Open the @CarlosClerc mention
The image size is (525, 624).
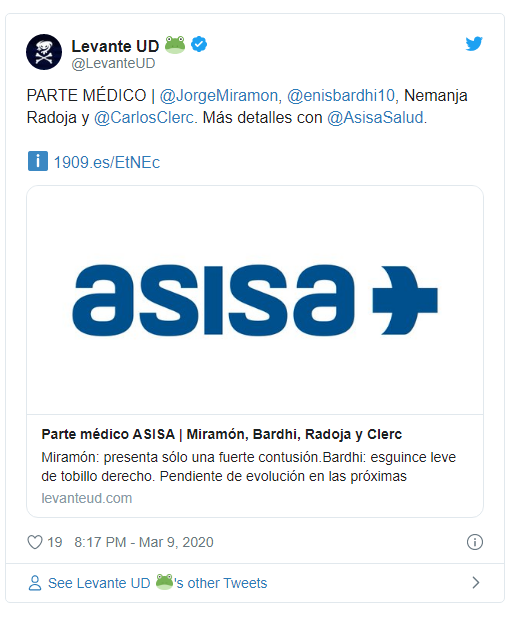(145, 118)
